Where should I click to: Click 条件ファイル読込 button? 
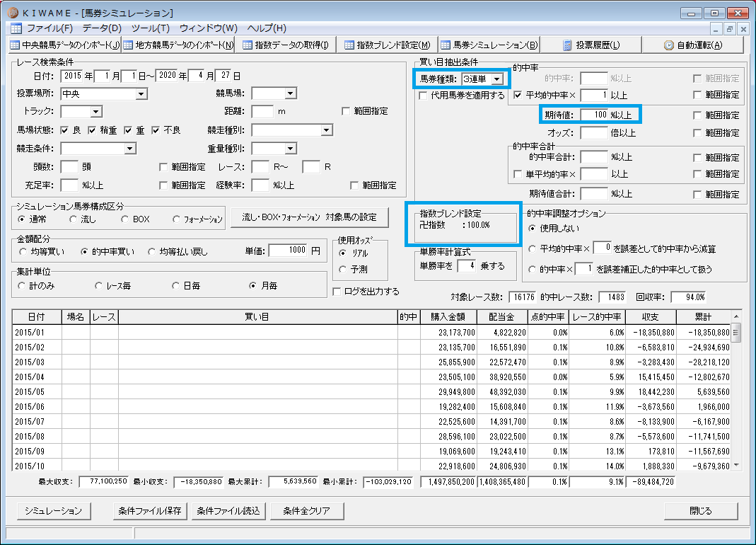click(x=228, y=511)
